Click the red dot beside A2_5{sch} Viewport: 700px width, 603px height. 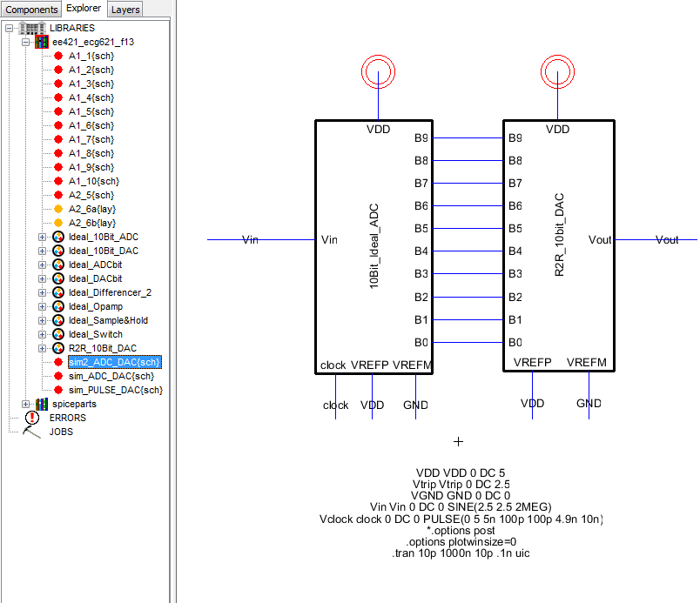click(58, 195)
